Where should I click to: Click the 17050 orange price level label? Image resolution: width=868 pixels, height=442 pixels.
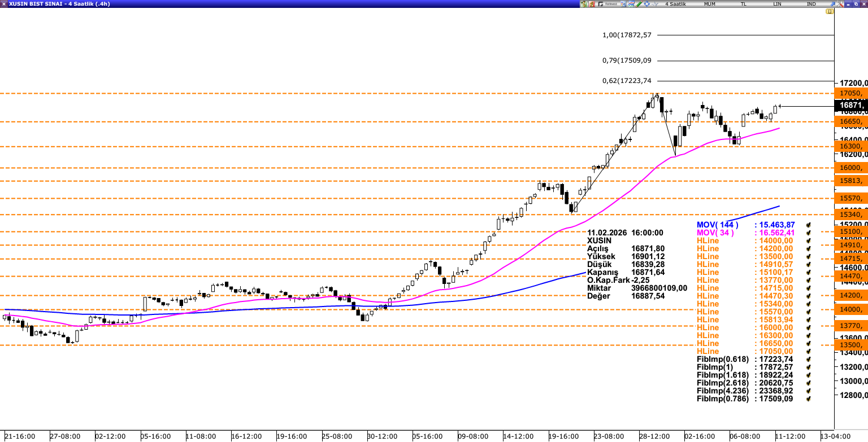(850, 93)
